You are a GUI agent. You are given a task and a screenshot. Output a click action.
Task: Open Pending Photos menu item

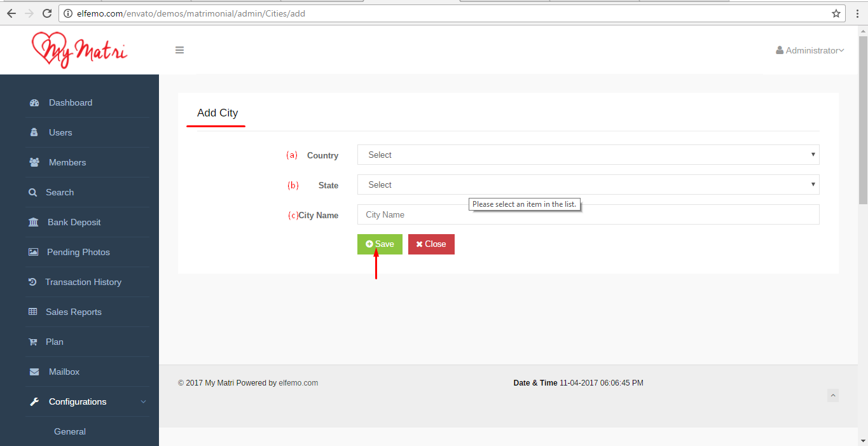tap(78, 252)
